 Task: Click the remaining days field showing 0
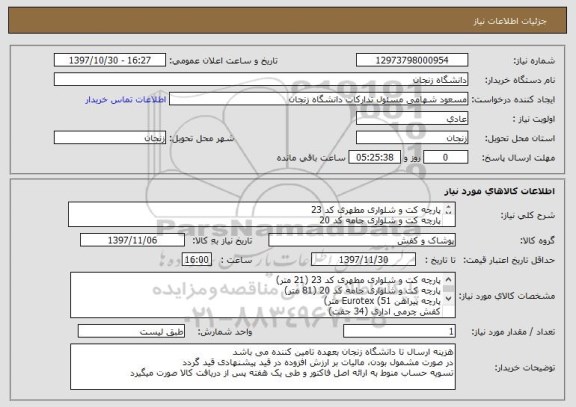pyautogui.click(x=446, y=158)
